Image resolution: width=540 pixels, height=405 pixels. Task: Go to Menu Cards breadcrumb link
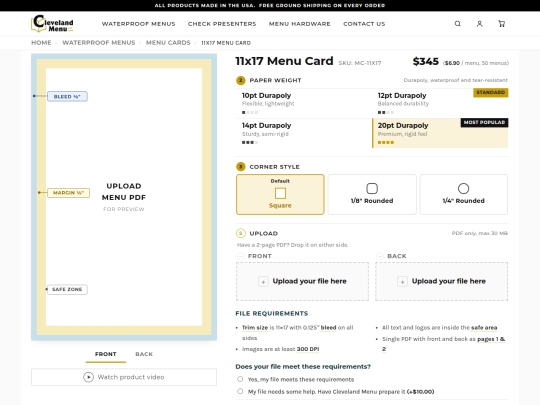[x=168, y=43]
